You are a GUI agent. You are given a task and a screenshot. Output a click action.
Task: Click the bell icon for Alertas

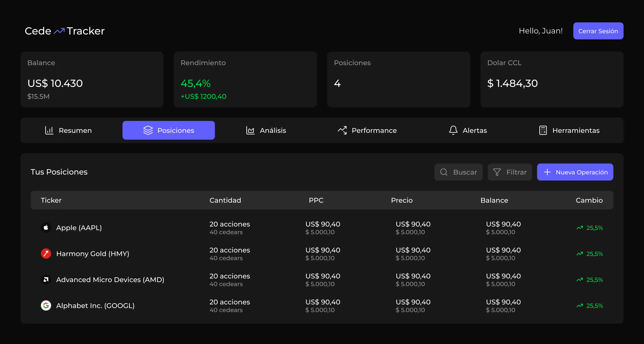(453, 130)
